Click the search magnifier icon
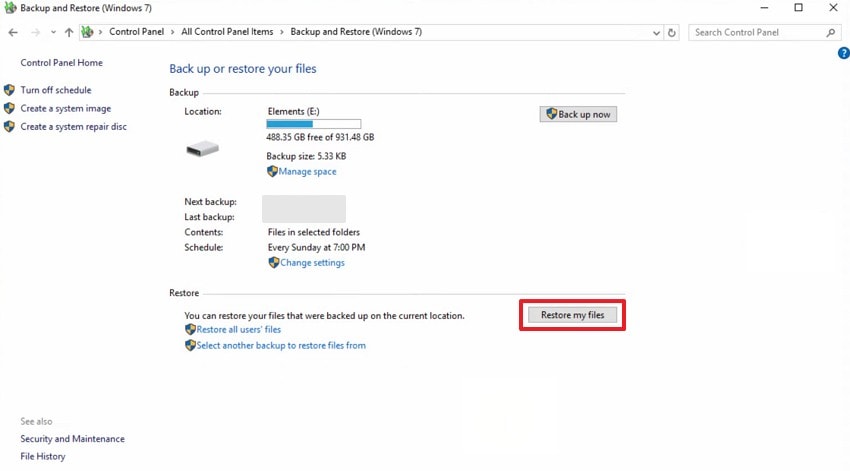The image size is (850, 471). click(830, 32)
